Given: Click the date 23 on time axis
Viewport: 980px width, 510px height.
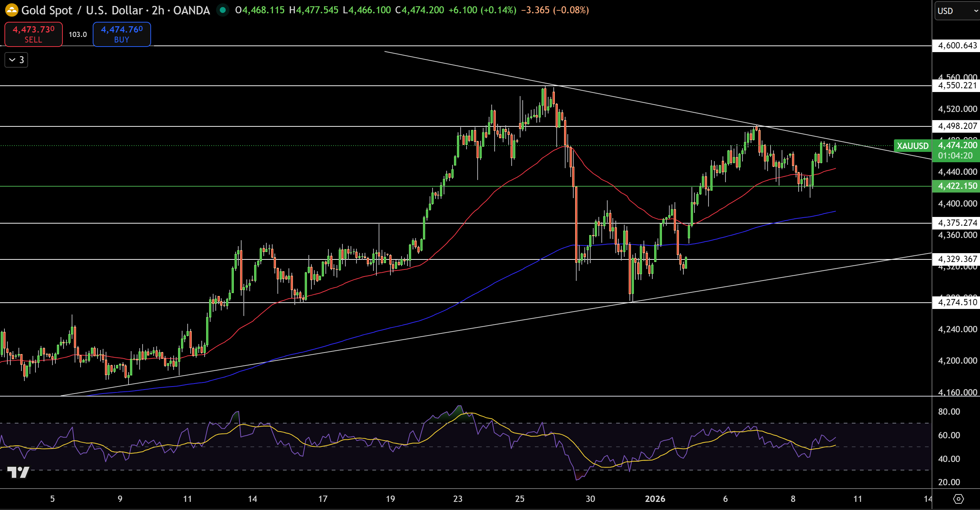Looking at the screenshot, I should point(458,499).
